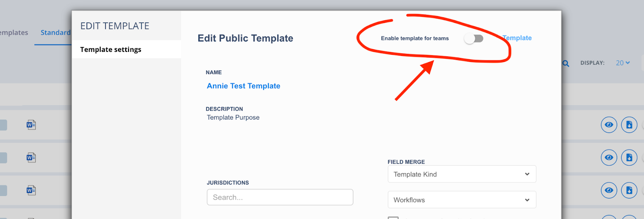Open the Template Kind dropdown
644x219 pixels.
462,174
